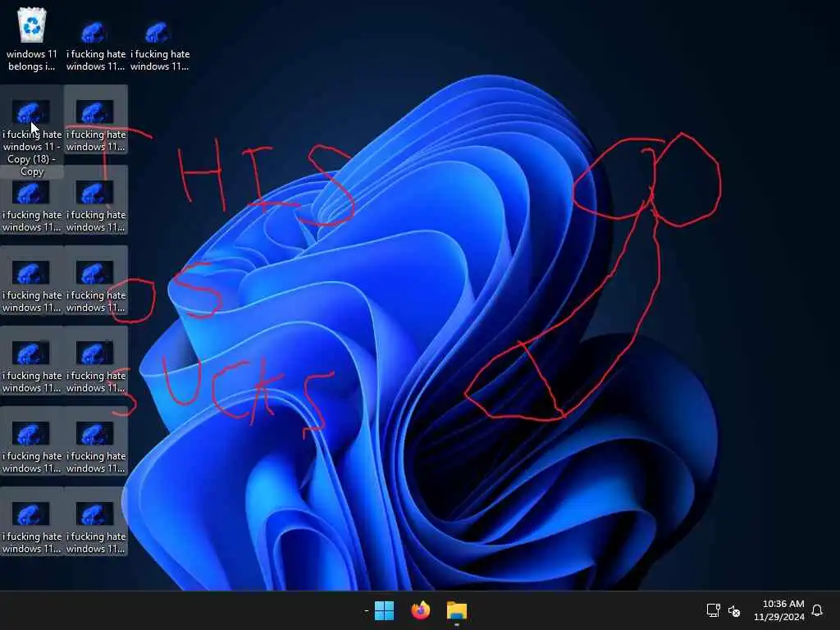The height and width of the screenshot is (630, 840).
Task: Select the Recycle Bin icon labeled 'windows 11 belongs i...'
Action: point(32,39)
